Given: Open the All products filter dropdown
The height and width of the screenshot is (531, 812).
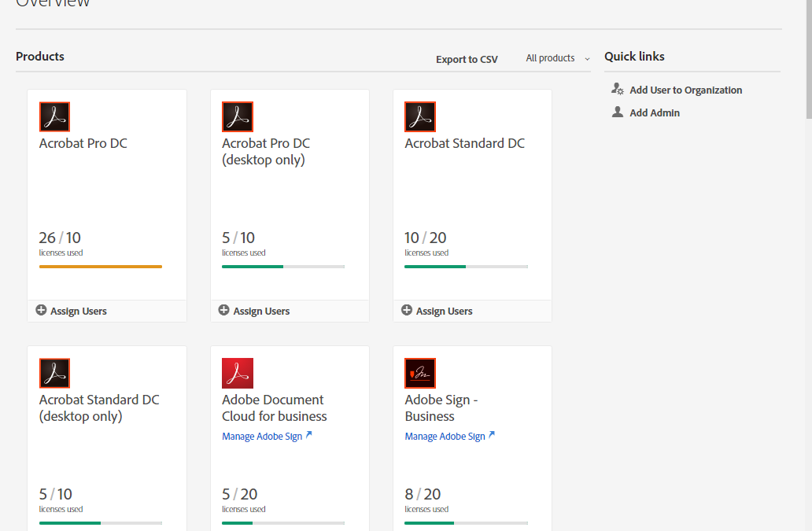Looking at the screenshot, I should [x=550, y=58].
